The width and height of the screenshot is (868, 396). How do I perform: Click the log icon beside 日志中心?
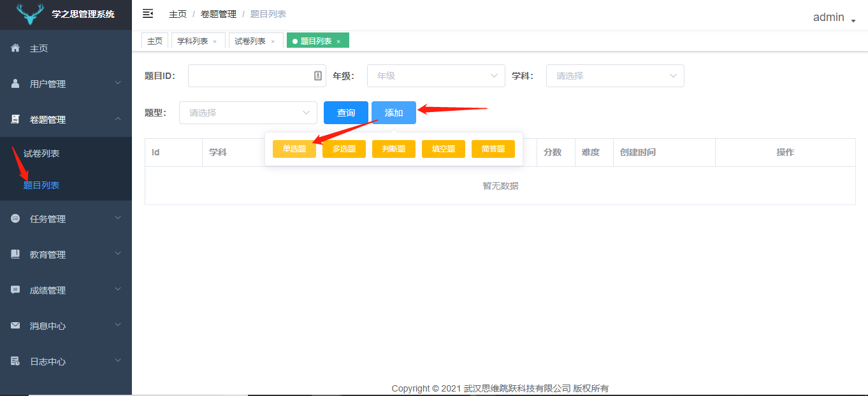click(15, 361)
